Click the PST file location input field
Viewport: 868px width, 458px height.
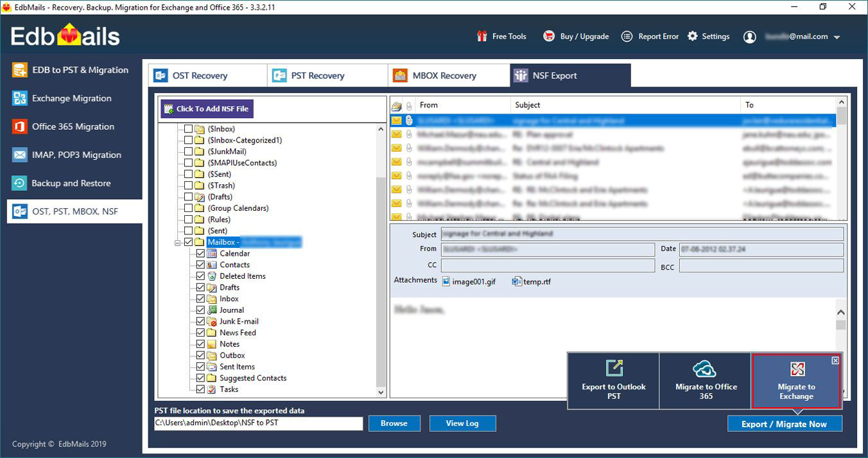point(259,423)
